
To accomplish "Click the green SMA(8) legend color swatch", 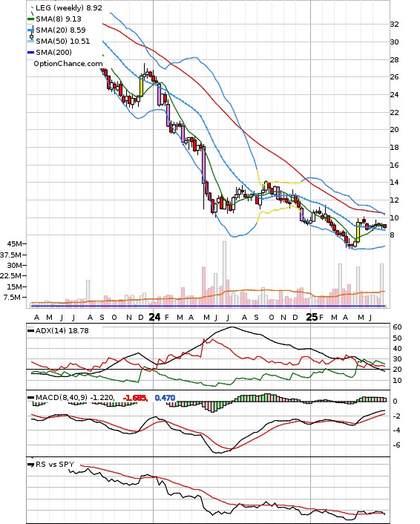I will (x=30, y=19).
